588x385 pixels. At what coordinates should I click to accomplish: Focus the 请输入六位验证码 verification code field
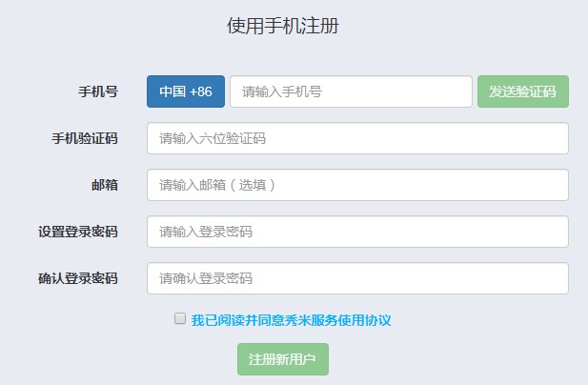[357, 138]
